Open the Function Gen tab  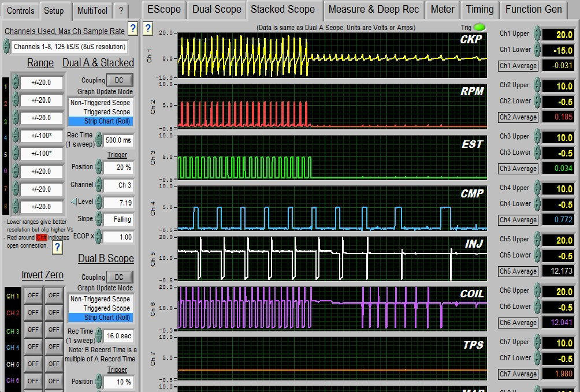coord(534,9)
